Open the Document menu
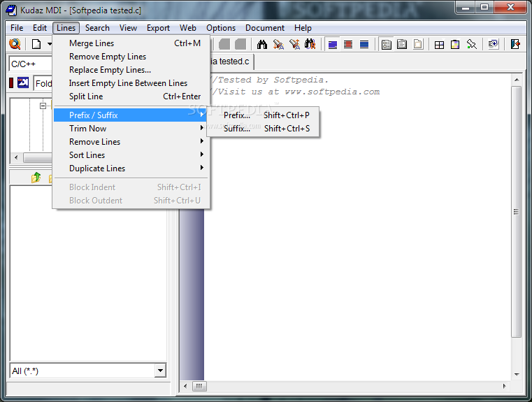The image size is (532, 402). [265, 28]
